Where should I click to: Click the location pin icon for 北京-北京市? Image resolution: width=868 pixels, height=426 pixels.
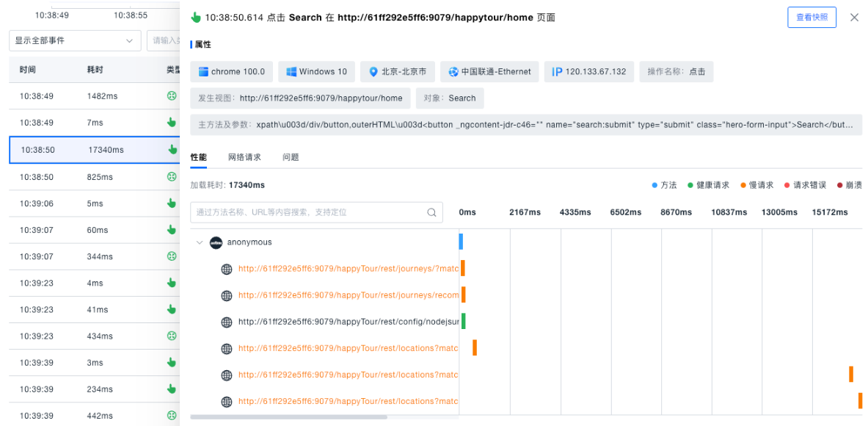click(x=373, y=72)
